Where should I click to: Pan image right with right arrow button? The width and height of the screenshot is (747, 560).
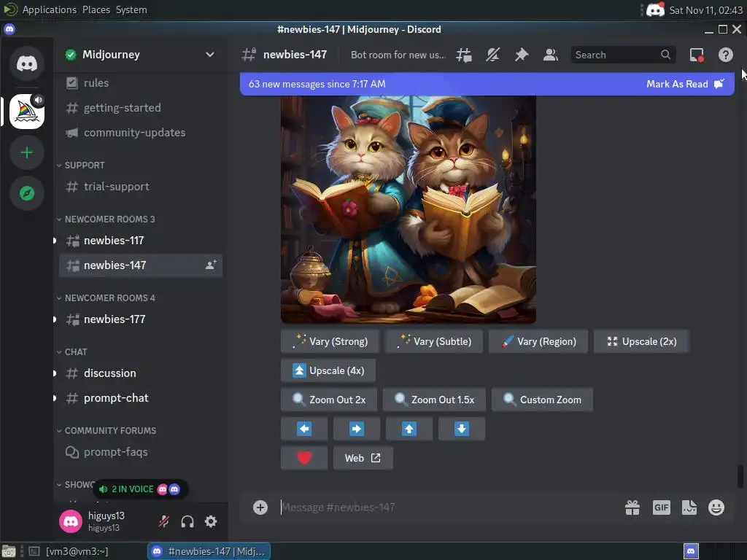356,429
